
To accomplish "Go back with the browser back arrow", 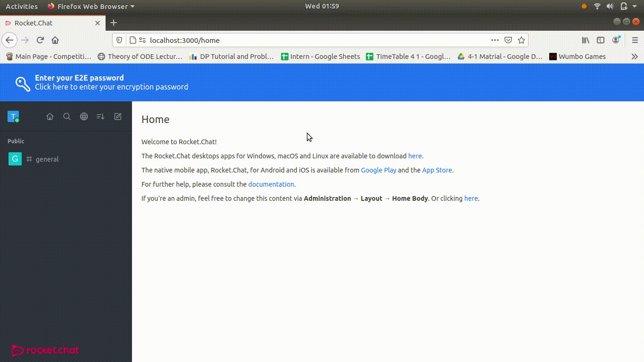I will (x=9, y=40).
